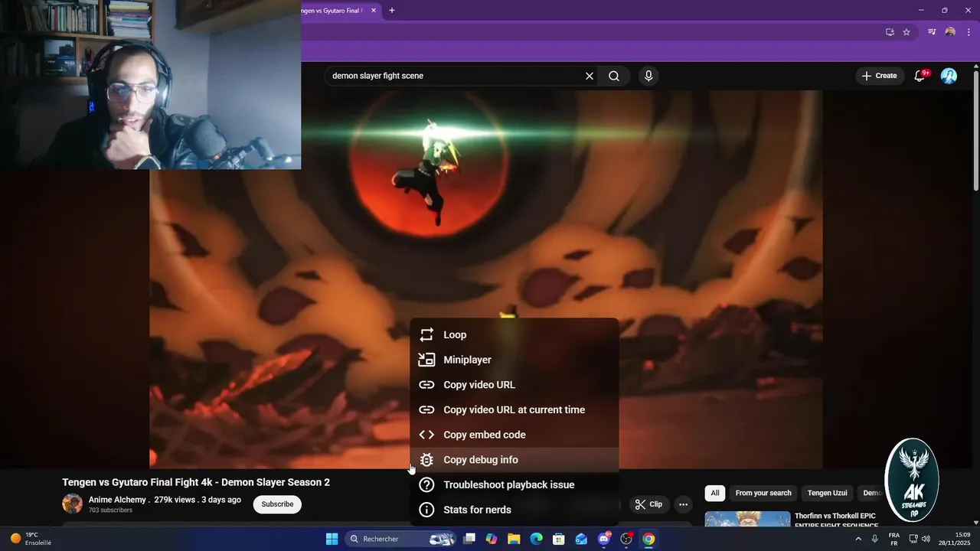Select Copy debug info menu entry
The image size is (980, 551).
tap(514, 460)
